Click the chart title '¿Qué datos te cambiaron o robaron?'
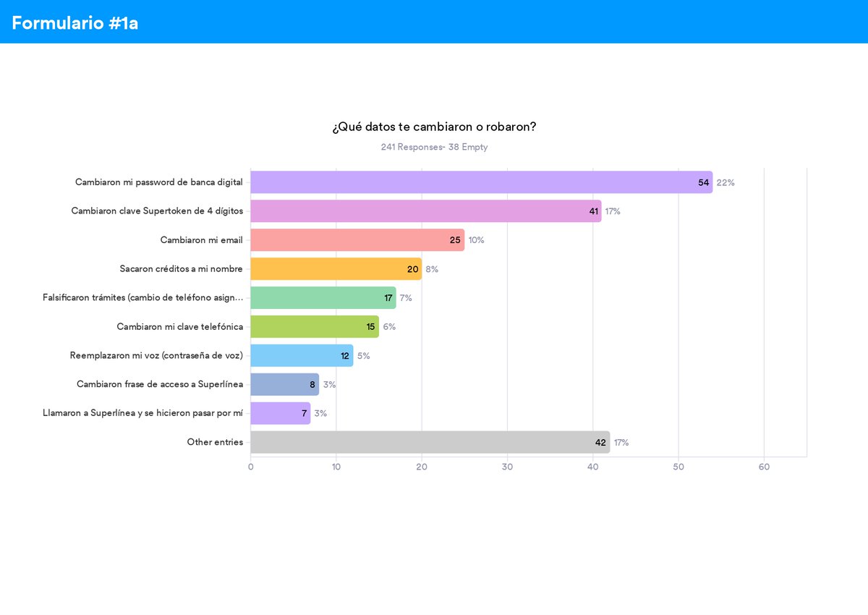868x615 pixels. point(434,127)
